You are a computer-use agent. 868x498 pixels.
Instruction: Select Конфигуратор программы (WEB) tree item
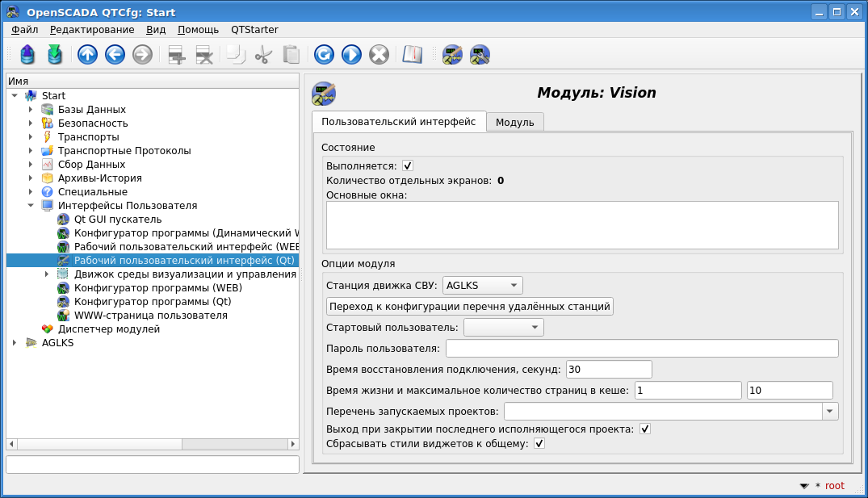tap(158, 287)
